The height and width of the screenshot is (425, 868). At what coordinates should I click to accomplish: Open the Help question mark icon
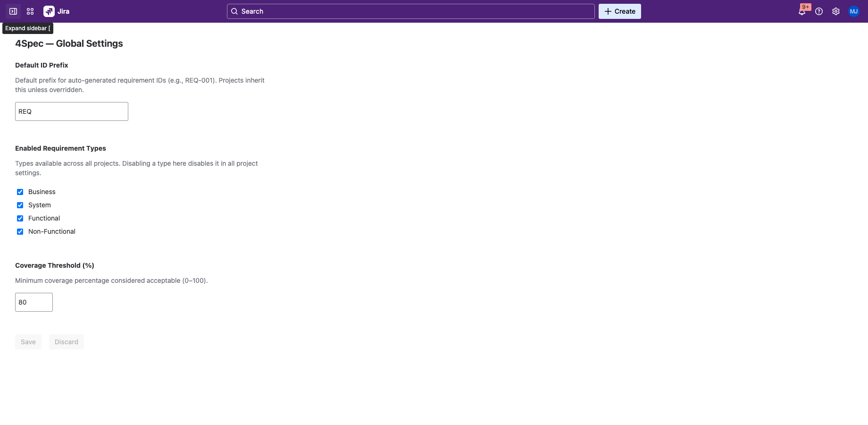pyautogui.click(x=819, y=11)
